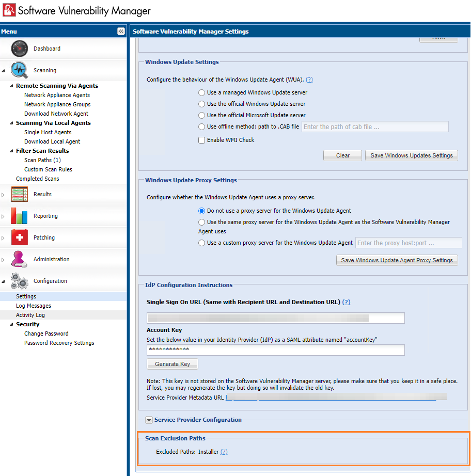
Task: Expand Service Provider Configuration section
Action: 149,420
